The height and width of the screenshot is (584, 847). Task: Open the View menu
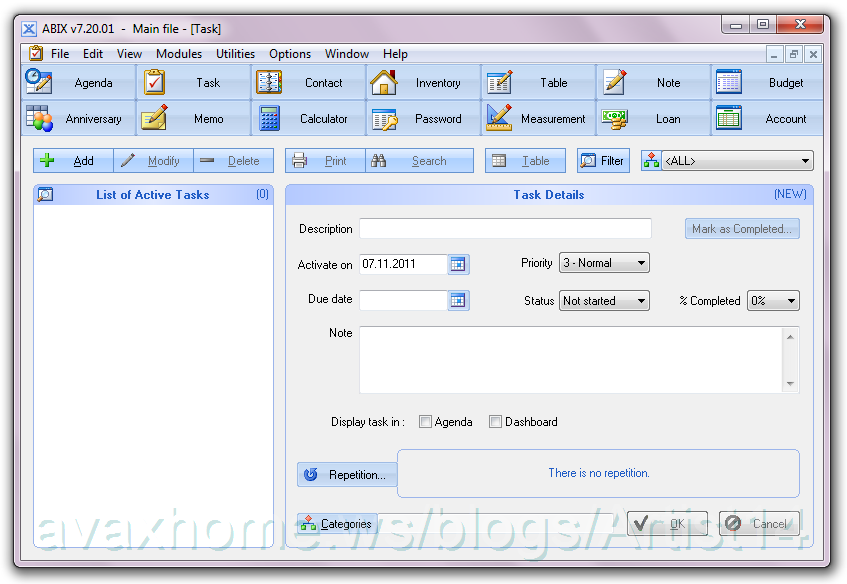click(129, 54)
